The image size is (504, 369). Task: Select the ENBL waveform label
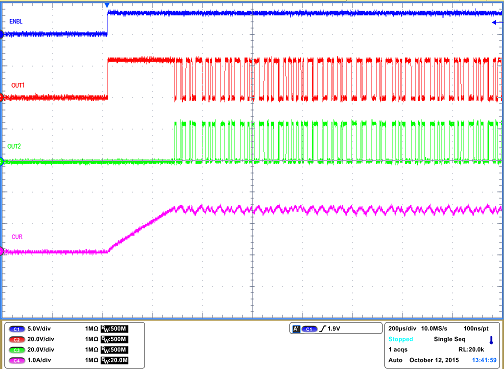point(16,22)
